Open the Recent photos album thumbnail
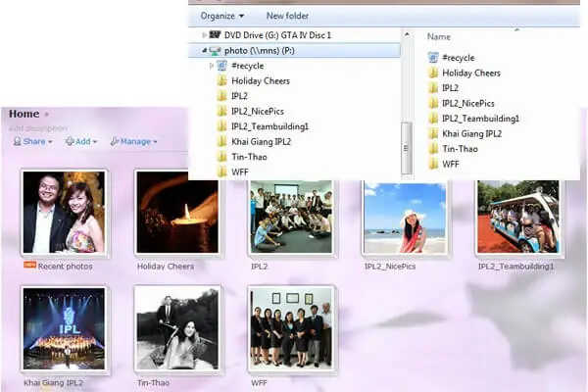Viewport: 588px width, 392px height. coord(64,213)
